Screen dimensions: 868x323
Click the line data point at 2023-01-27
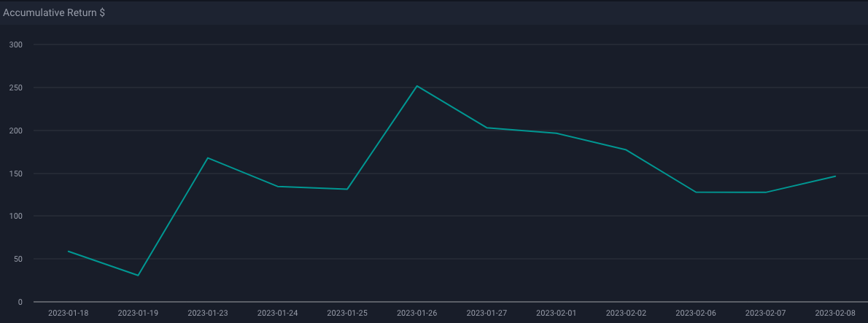(x=487, y=128)
